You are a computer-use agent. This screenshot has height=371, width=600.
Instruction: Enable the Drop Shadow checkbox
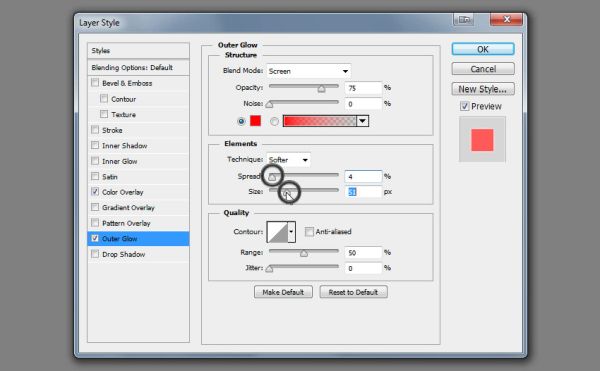coord(95,254)
